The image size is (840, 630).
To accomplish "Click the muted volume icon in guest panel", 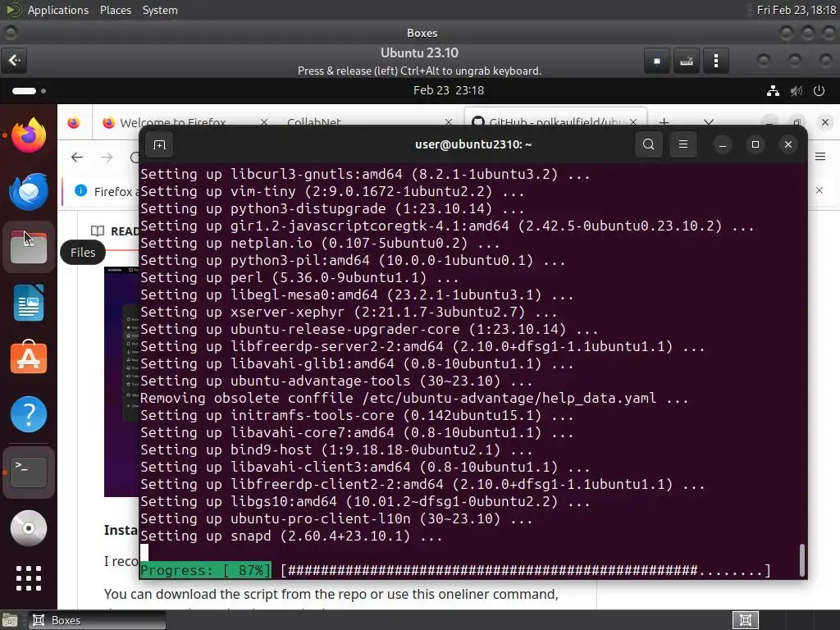I will coord(797,90).
